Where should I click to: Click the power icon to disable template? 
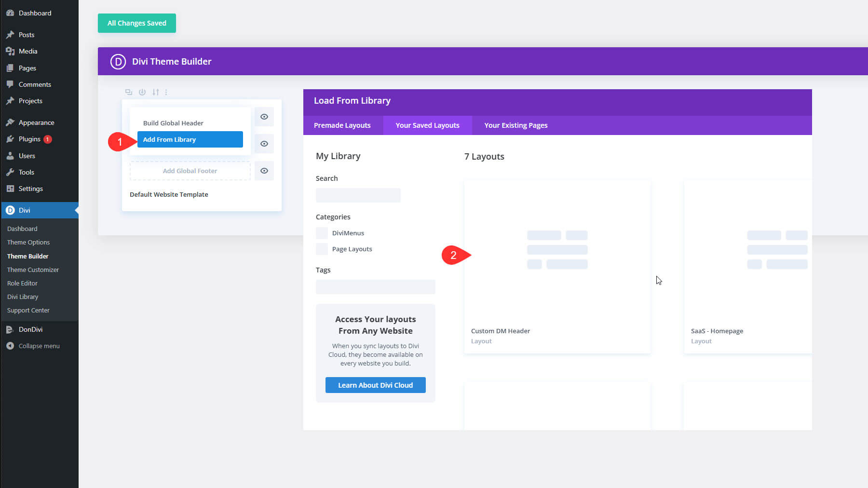point(142,92)
